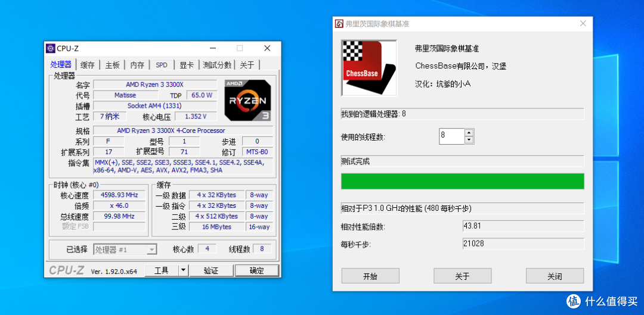Image resolution: width=644 pixels, height=315 pixels.
Task: Click the relative performance value 43.81
Action: click(x=524, y=226)
